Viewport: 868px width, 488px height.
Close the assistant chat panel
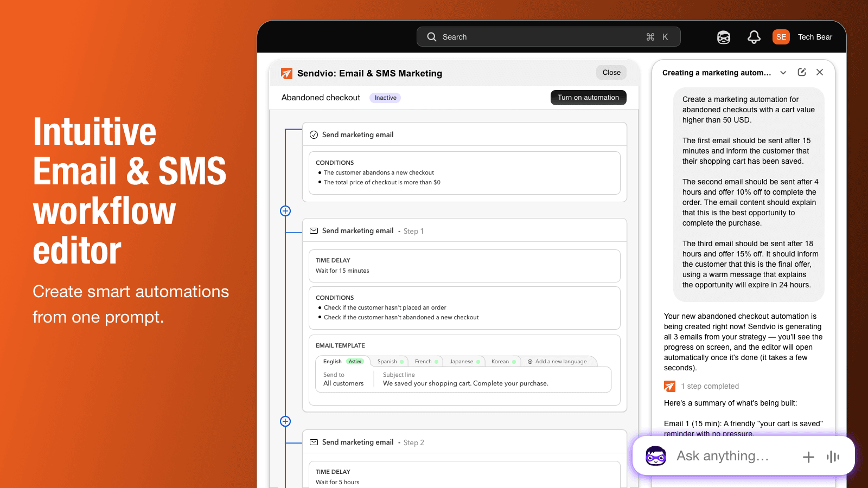coord(820,72)
